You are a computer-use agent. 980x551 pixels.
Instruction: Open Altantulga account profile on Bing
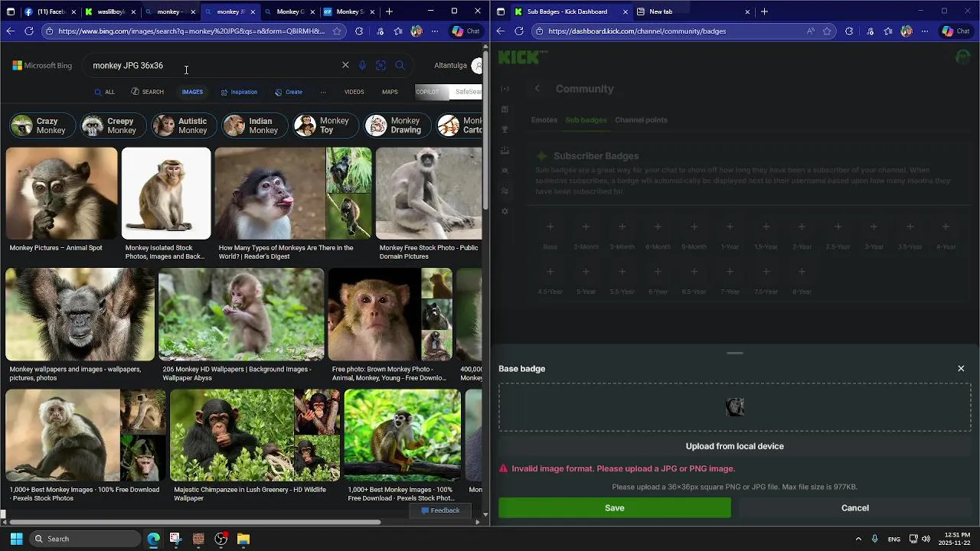point(458,66)
